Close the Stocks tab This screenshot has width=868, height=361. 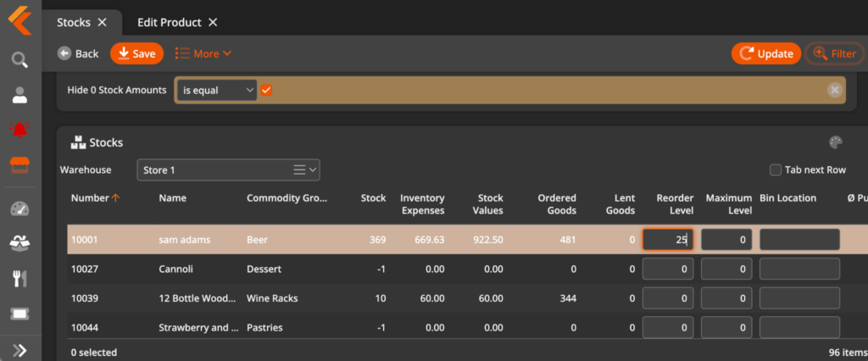pyautogui.click(x=102, y=22)
